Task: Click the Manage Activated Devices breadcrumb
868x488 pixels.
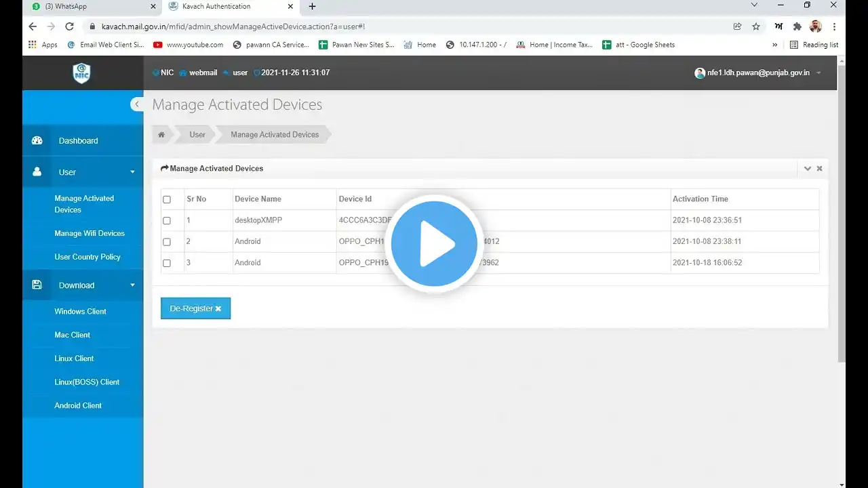Action: tap(275, 135)
